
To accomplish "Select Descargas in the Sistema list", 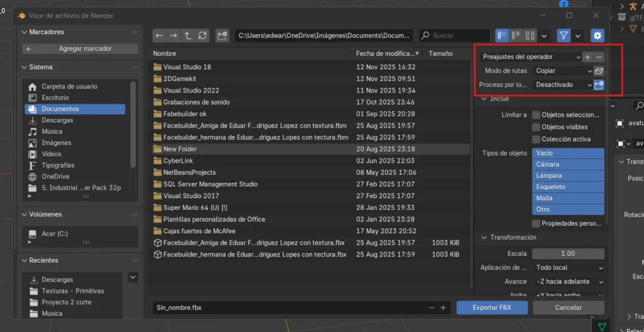I will coord(57,120).
